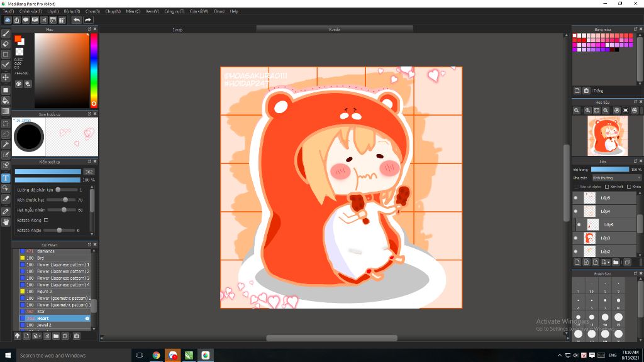Open the Pha trộn blend mode dropdown

tap(616, 178)
